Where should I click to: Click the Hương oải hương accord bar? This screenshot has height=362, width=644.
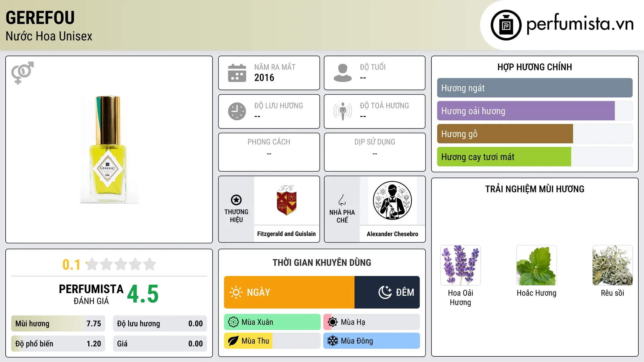coord(535,111)
